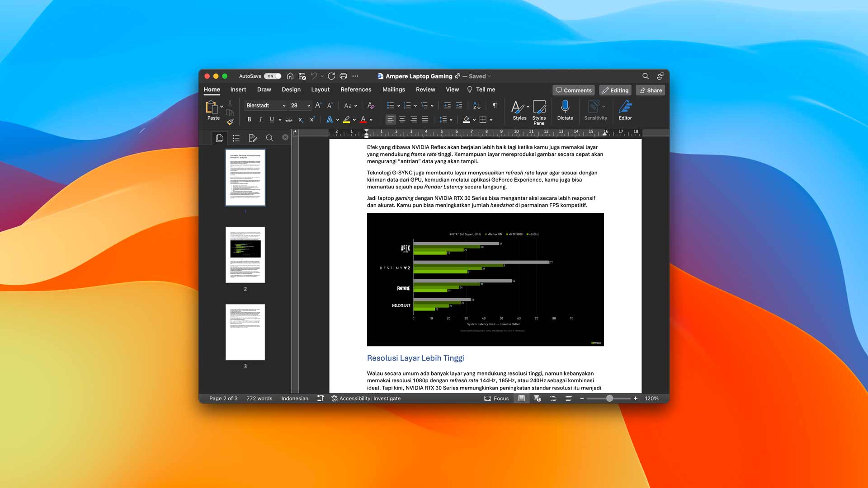Expand the line spacing dropdown
The height and width of the screenshot is (488, 868).
[446, 119]
